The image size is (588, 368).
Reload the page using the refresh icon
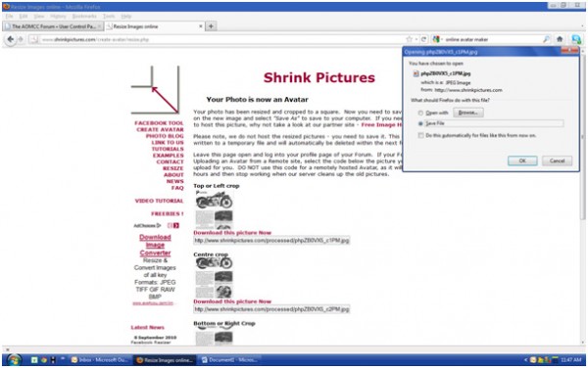tap(423, 39)
